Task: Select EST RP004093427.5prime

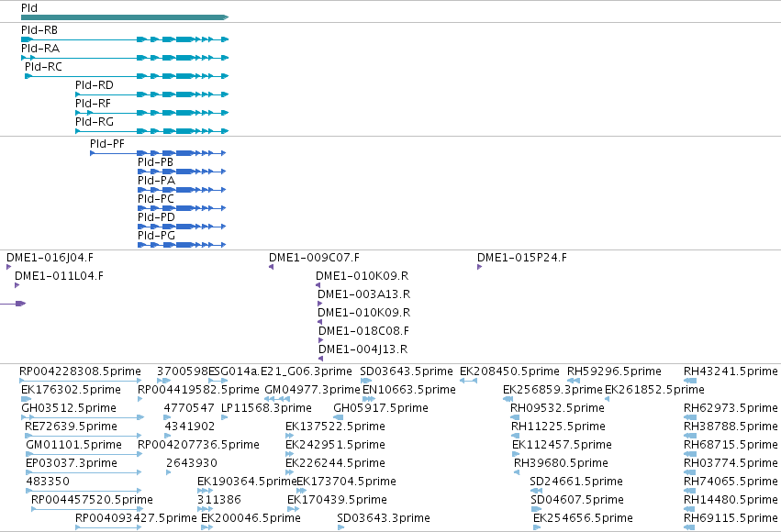Action: 108,527
